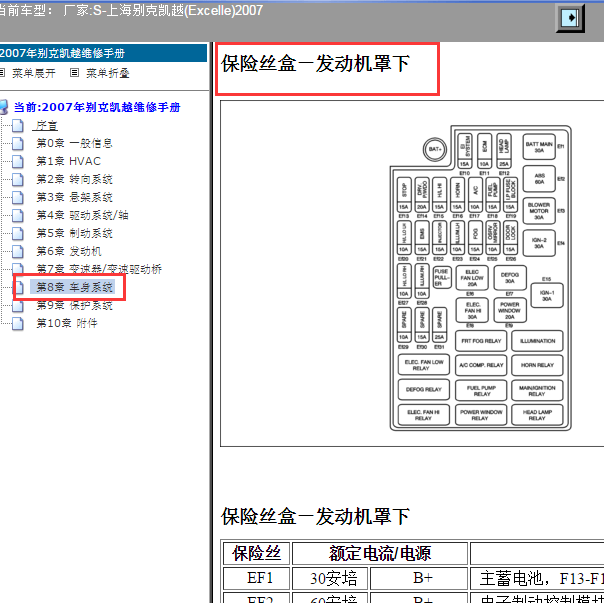Click the 菜单折叠 list icon
Image resolution: width=604 pixels, height=603 pixels.
point(74,73)
